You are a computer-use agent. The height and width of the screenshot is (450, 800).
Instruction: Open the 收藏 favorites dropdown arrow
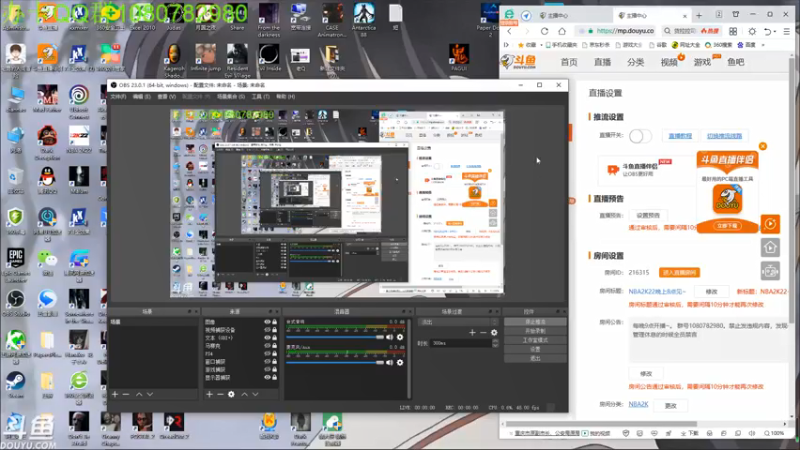[540, 45]
